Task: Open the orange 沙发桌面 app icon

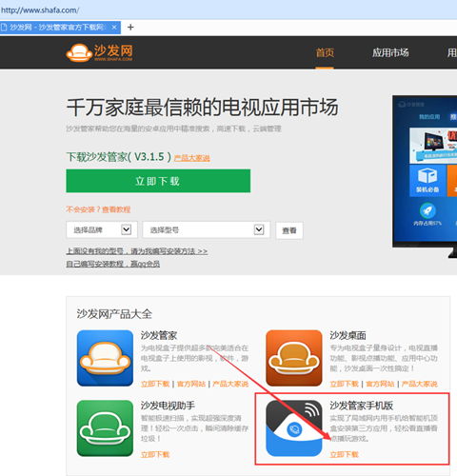Action: click(x=294, y=358)
